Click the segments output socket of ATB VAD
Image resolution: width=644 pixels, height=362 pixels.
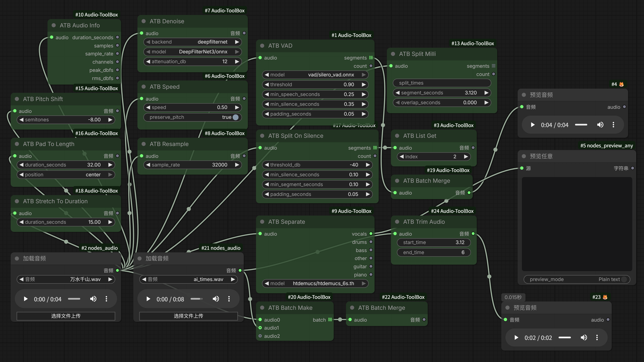(x=371, y=58)
